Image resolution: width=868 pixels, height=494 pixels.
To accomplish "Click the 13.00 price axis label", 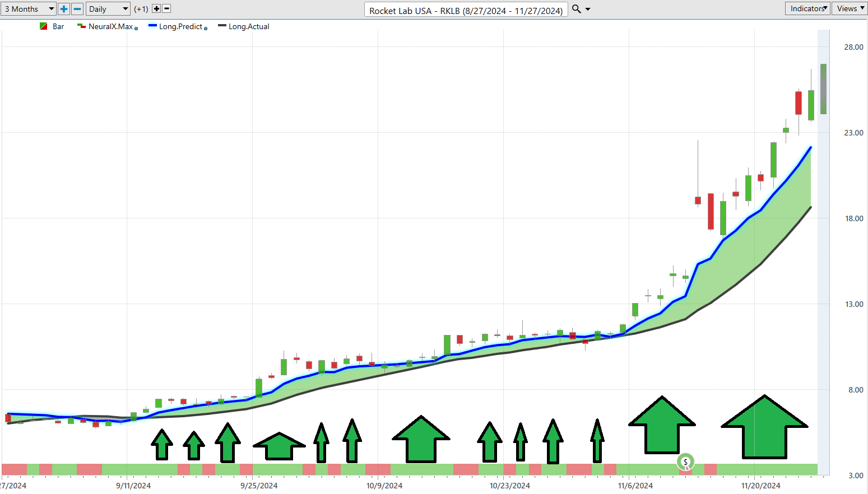I will tap(853, 304).
